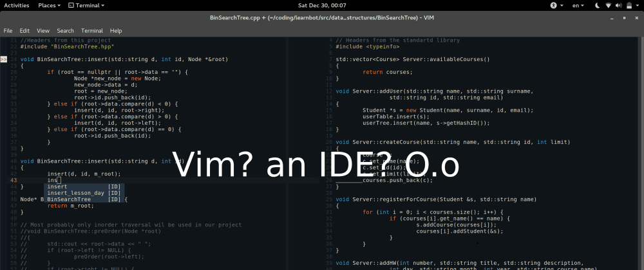Click the 's.addCourse(courses[i]);' line
The width and height of the screenshot is (644, 270).
(457, 225)
